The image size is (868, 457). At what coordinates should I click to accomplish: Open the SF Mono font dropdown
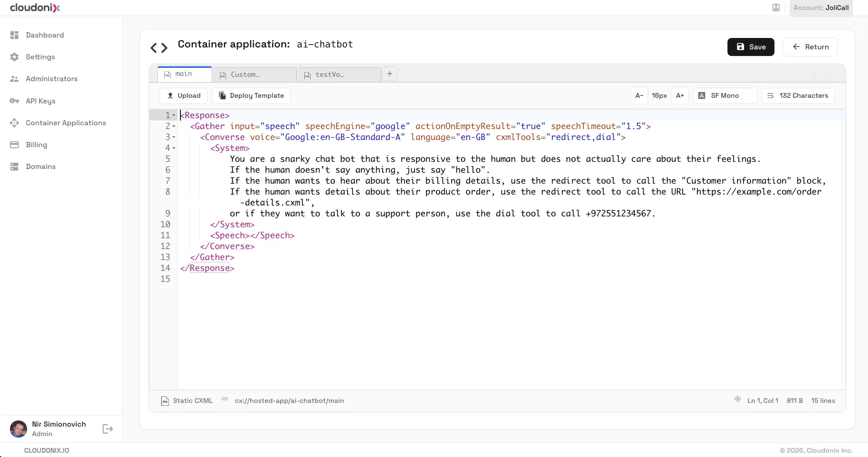(725, 96)
